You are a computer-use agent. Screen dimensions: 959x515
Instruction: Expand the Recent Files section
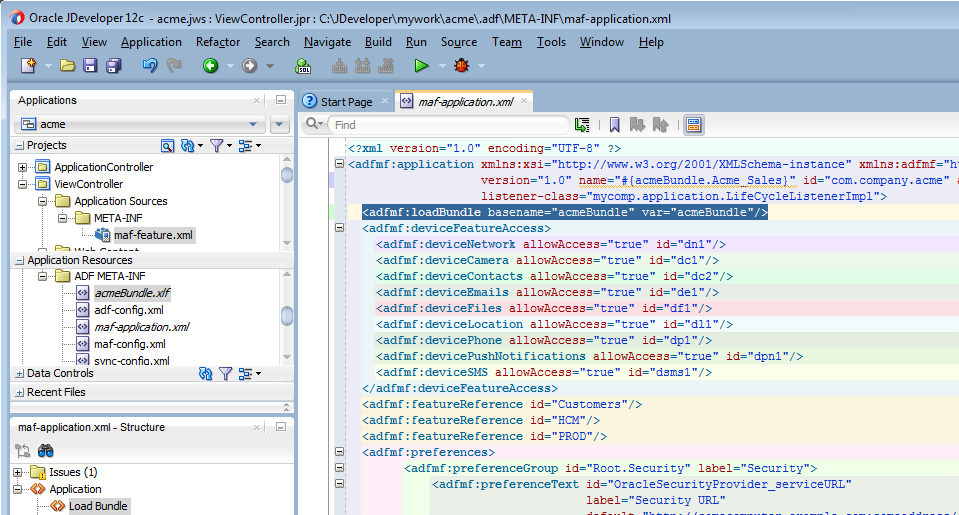coord(20,393)
